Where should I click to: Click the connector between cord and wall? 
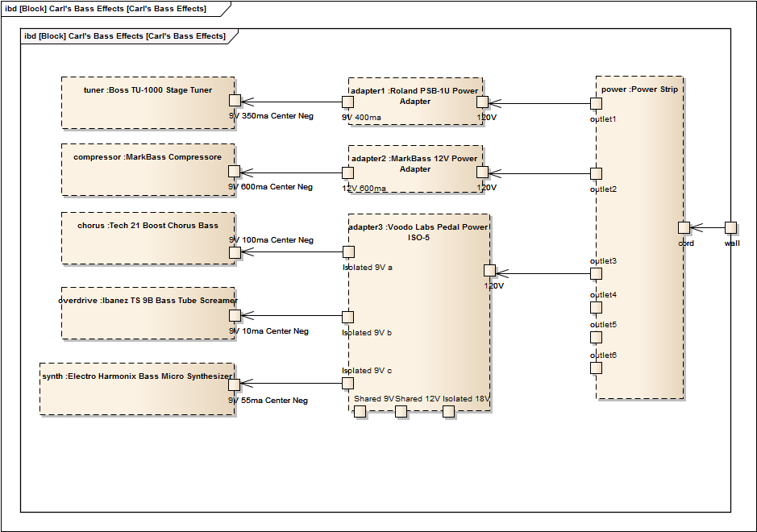click(709, 227)
